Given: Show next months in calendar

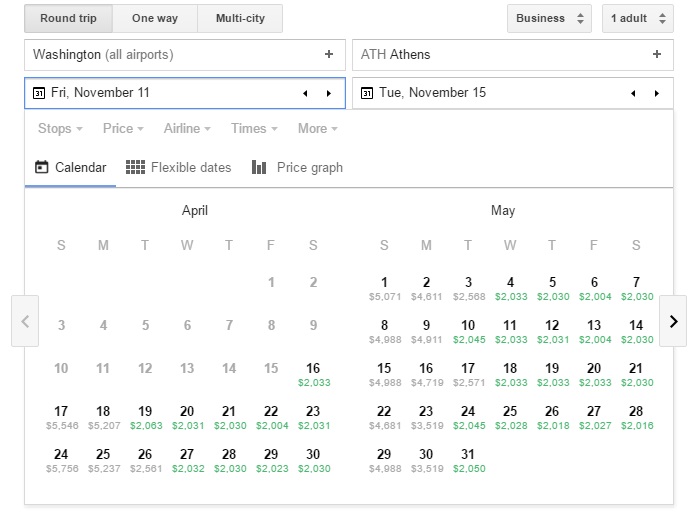Looking at the screenshot, I should (673, 321).
